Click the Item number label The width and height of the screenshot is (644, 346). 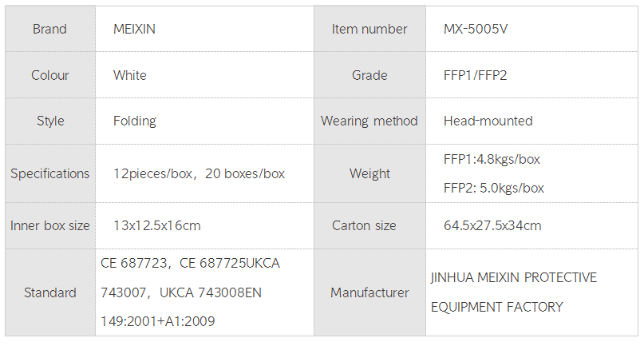pyautogui.click(x=369, y=30)
